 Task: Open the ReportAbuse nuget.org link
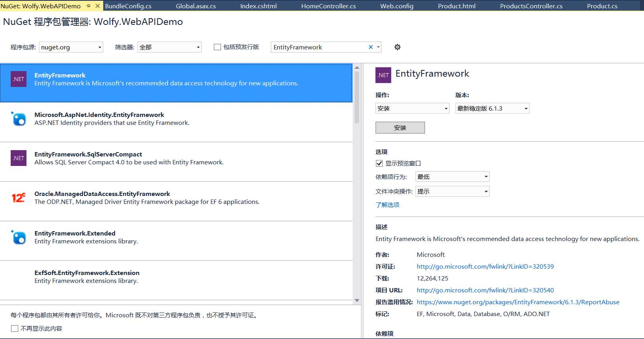pos(518,302)
